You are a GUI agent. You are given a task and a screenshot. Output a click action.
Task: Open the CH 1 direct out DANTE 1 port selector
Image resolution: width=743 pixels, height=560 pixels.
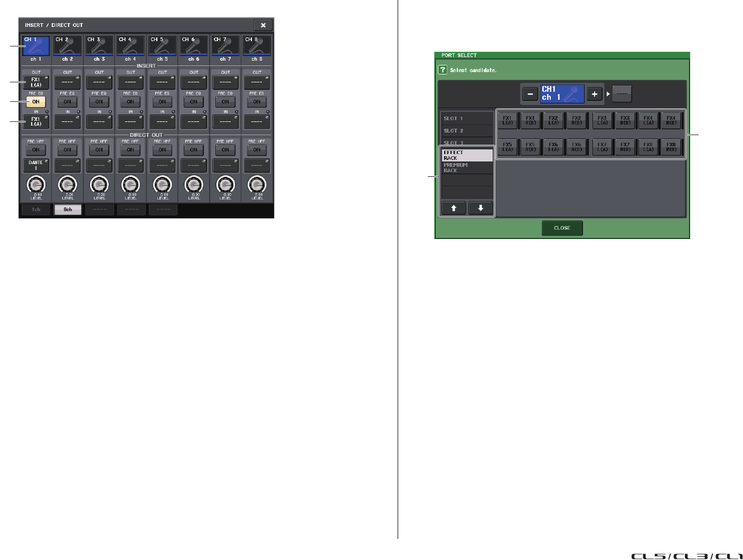[36, 165]
